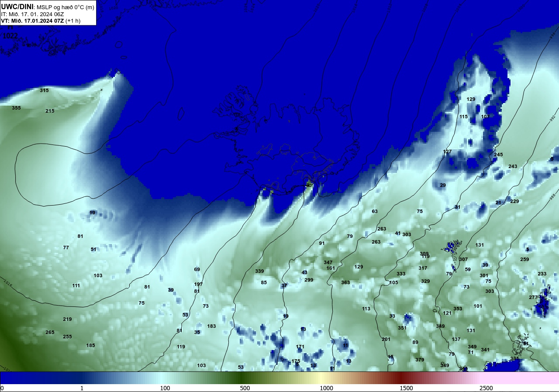Click the map value 127
The width and height of the screenshot is (559, 392).
(447, 151)
